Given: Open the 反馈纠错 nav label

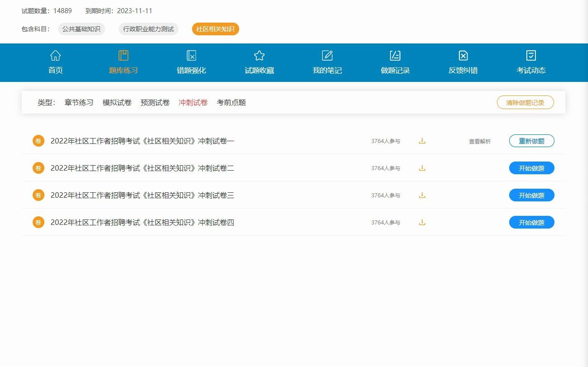Looking at the screenshot, I should [463, 70].
